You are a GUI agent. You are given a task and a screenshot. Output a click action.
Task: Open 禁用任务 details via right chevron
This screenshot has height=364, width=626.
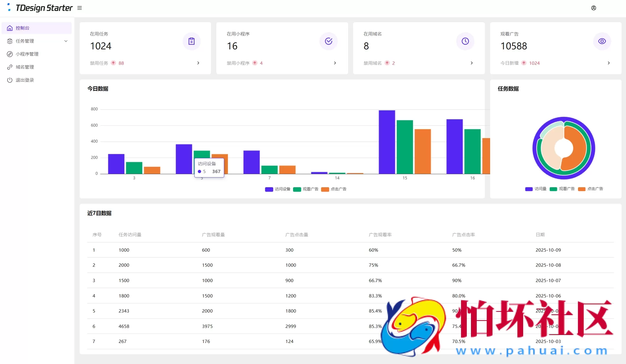(x=198, y=63)
